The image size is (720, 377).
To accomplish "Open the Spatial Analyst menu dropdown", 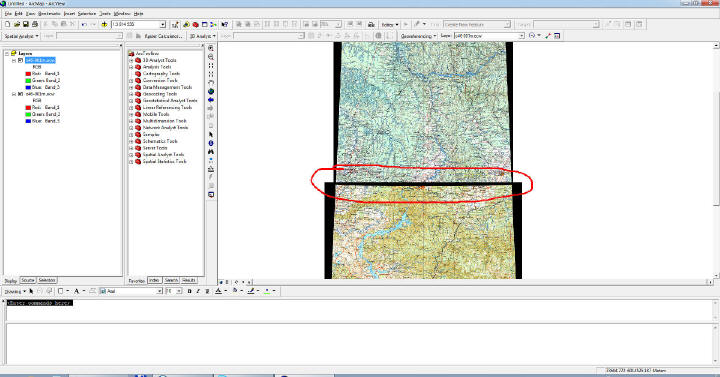I will 22,36.
